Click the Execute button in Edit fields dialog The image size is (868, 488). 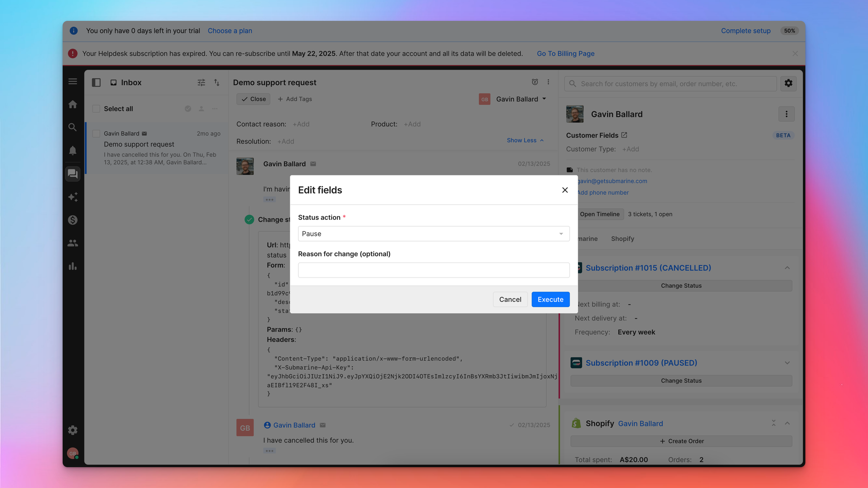pos(550,299)
